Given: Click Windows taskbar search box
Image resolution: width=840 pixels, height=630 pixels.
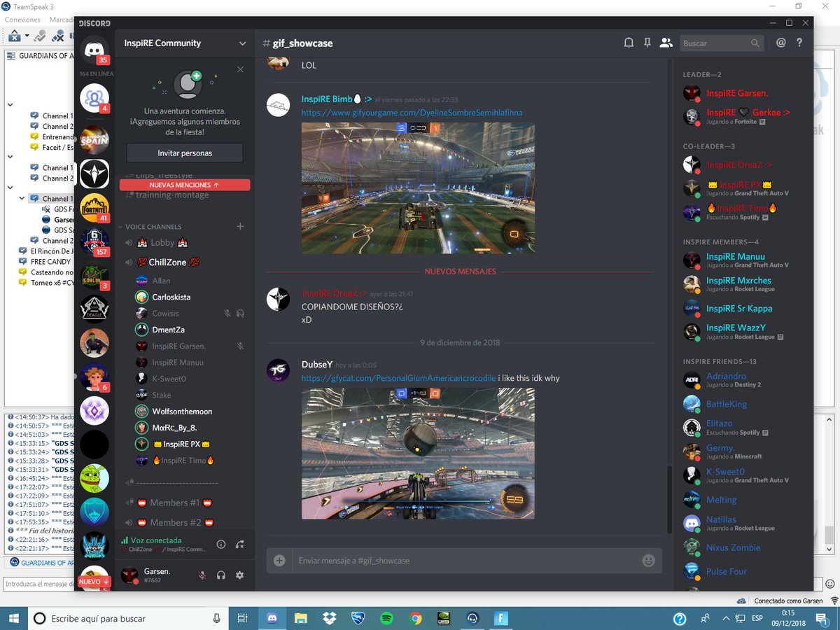Looking at the screenshot, I should 129,619.
